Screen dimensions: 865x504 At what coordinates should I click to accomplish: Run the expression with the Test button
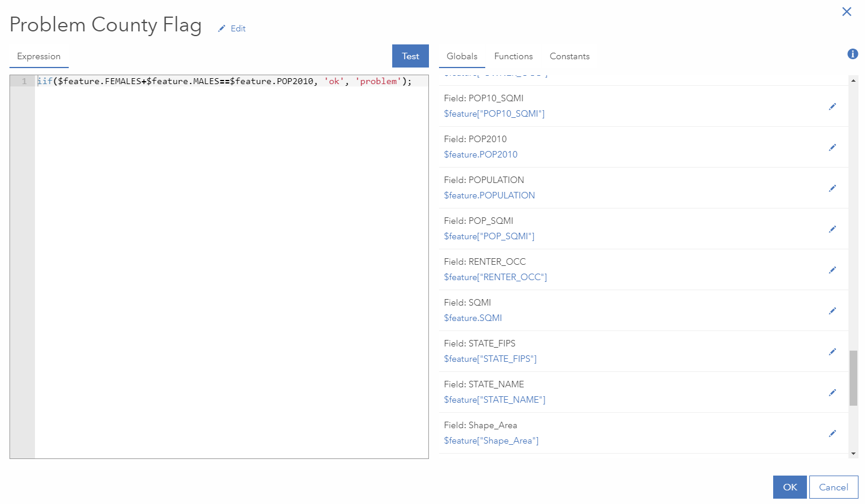click(410, 56)
